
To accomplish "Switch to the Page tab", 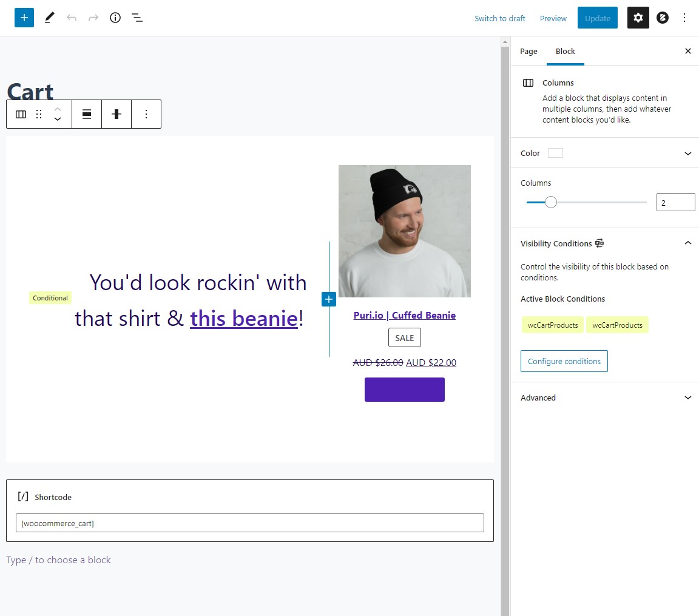I will tap(528, 51).
